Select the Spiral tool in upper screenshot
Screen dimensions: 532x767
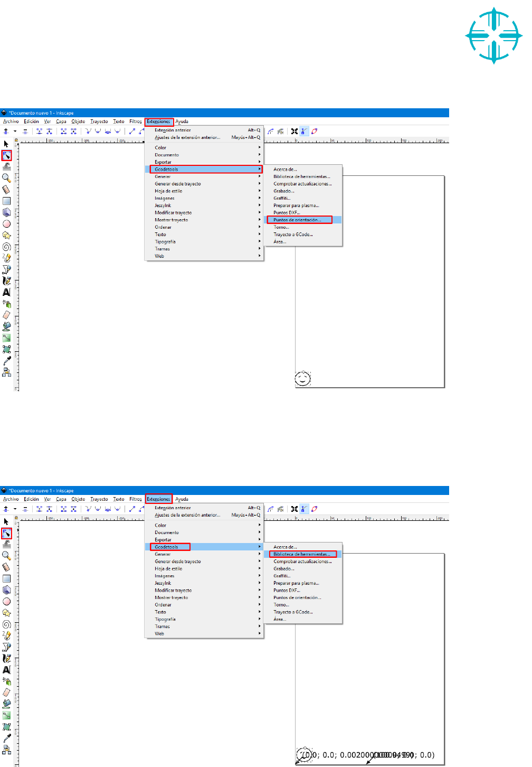coord(6,247)
